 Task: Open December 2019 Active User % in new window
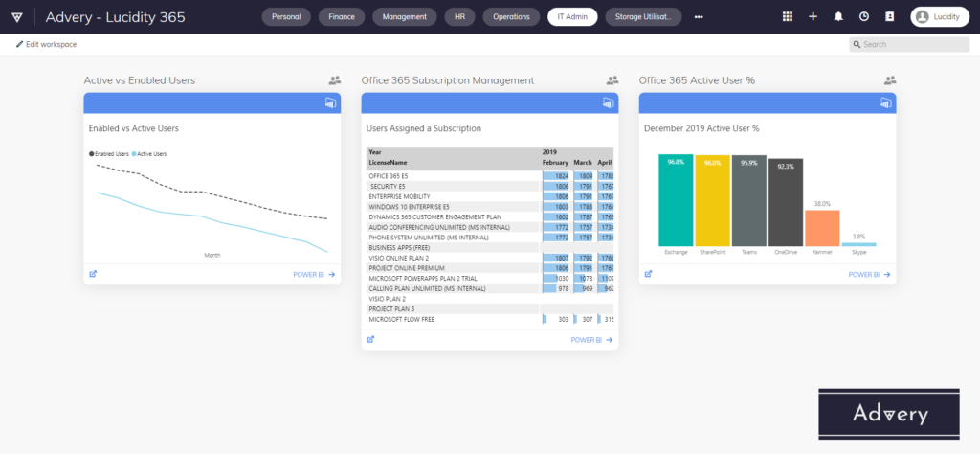pyautogui.click(x=648, y=274)
